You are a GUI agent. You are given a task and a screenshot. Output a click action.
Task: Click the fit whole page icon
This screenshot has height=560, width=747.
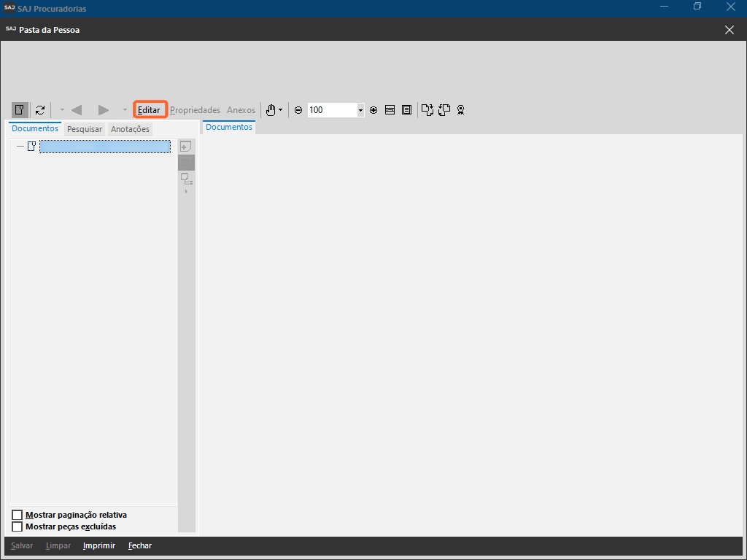[406, 110]
